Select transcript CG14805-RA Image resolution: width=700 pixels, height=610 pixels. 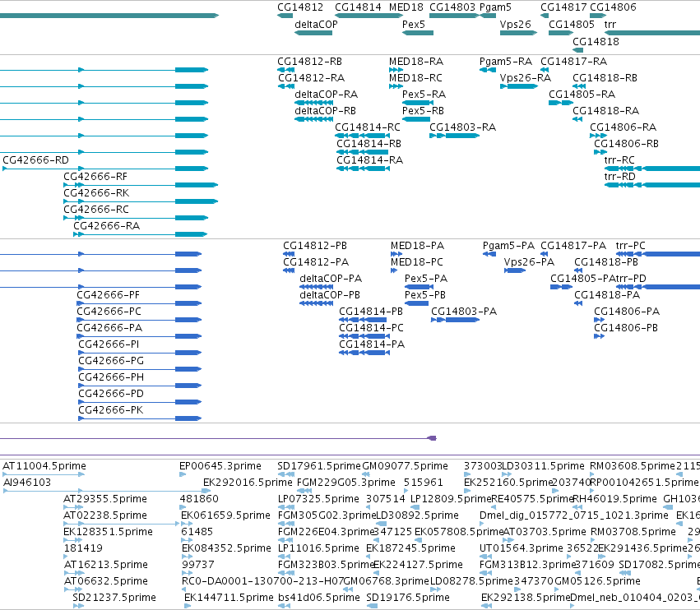pyautogui.click(x=582, y=95)
